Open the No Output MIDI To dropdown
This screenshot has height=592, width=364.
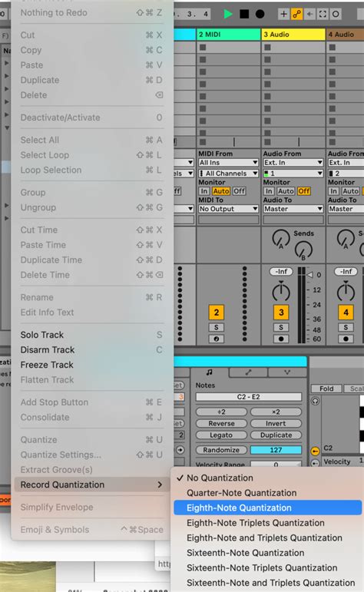228,209
